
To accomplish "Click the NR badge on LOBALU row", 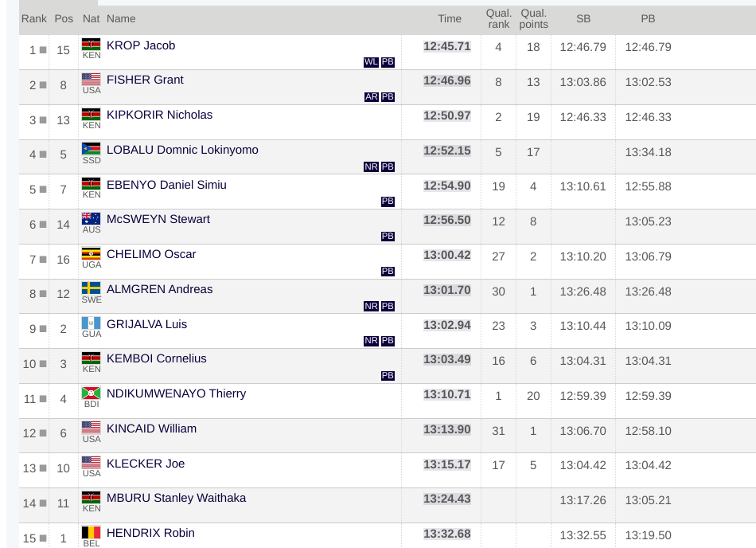I will coord(371,167).
